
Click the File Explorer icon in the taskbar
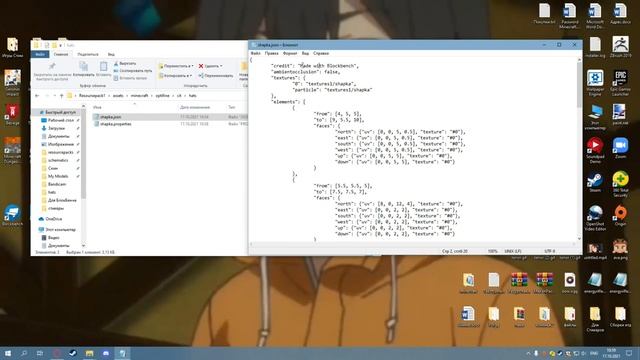[89, 353]
